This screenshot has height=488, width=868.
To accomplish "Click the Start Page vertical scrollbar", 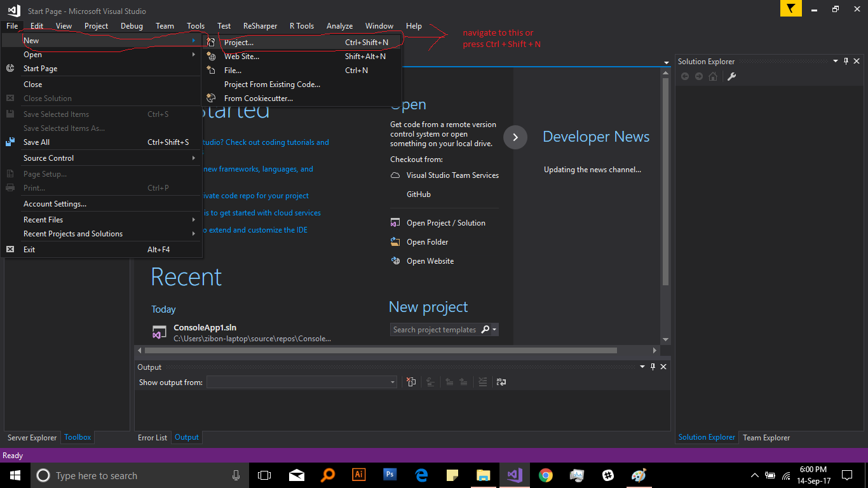I will coord(666,181).
